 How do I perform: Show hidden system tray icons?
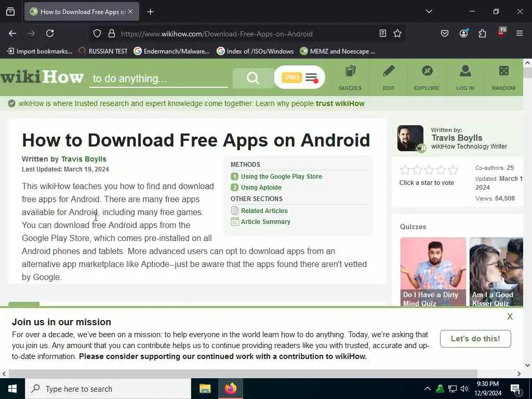[x=428, y=389]
